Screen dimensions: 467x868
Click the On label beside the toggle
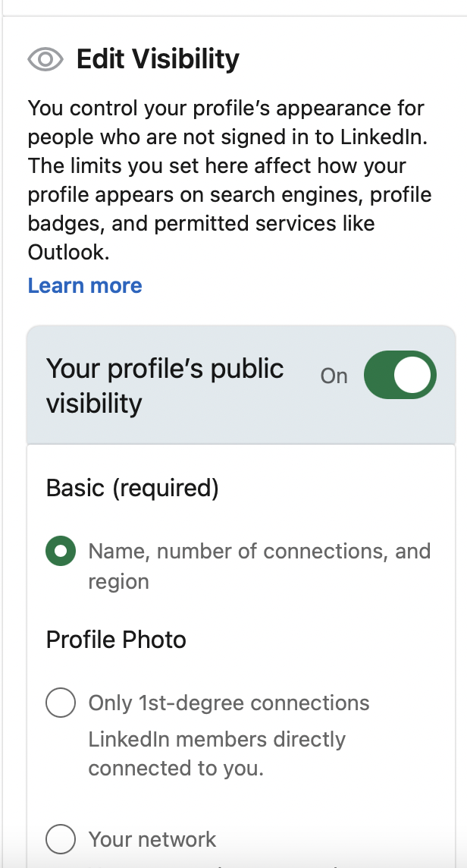click(x=334, y=376)
